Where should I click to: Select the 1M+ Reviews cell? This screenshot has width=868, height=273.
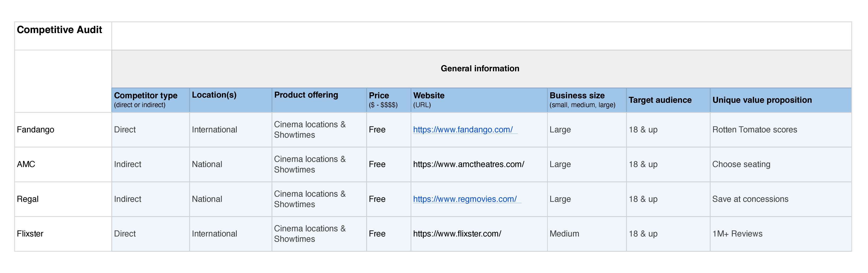(737, 234)
